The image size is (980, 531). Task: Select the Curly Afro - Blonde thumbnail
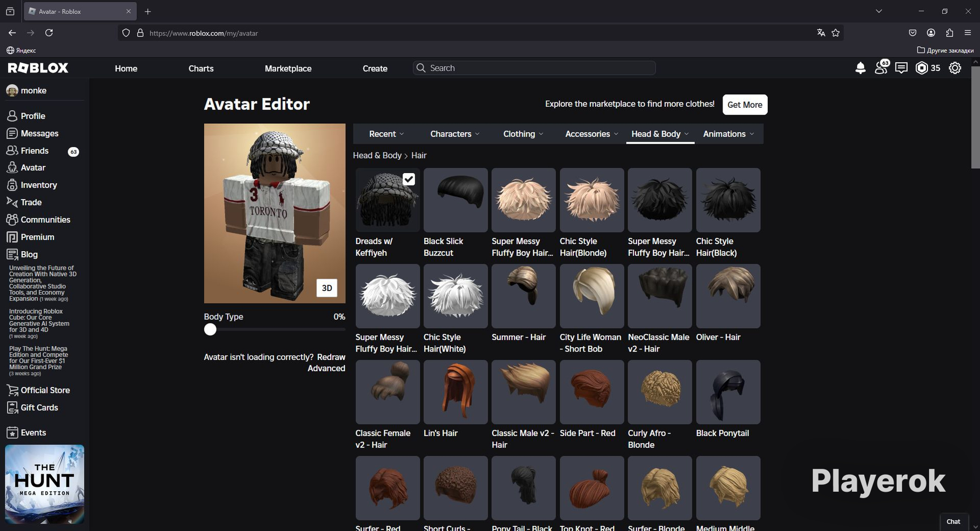(x=660, y=392)
